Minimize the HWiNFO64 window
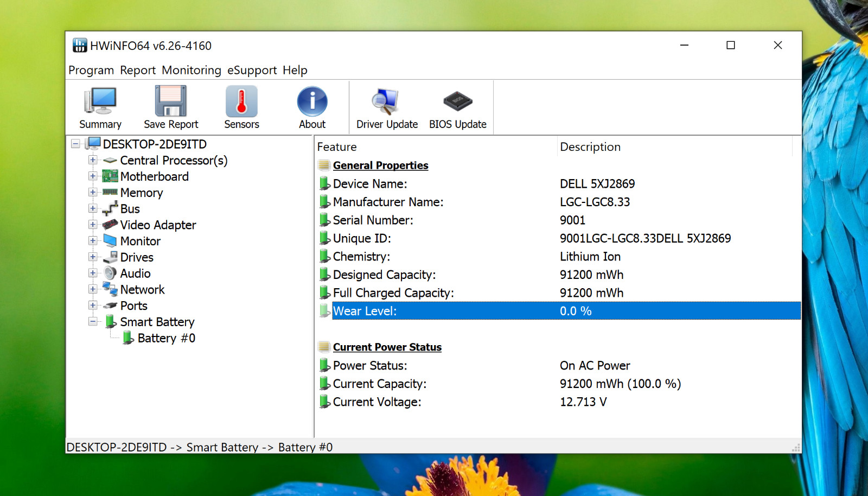 (x=684, y=45)
